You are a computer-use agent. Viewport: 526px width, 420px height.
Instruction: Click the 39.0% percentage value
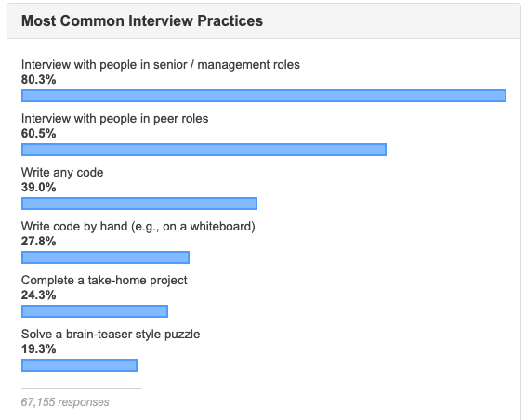pos(39,188)
